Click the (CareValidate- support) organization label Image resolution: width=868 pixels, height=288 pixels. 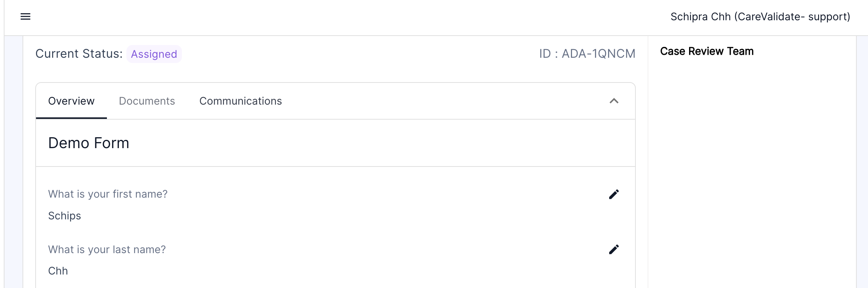tap(792, 16)
